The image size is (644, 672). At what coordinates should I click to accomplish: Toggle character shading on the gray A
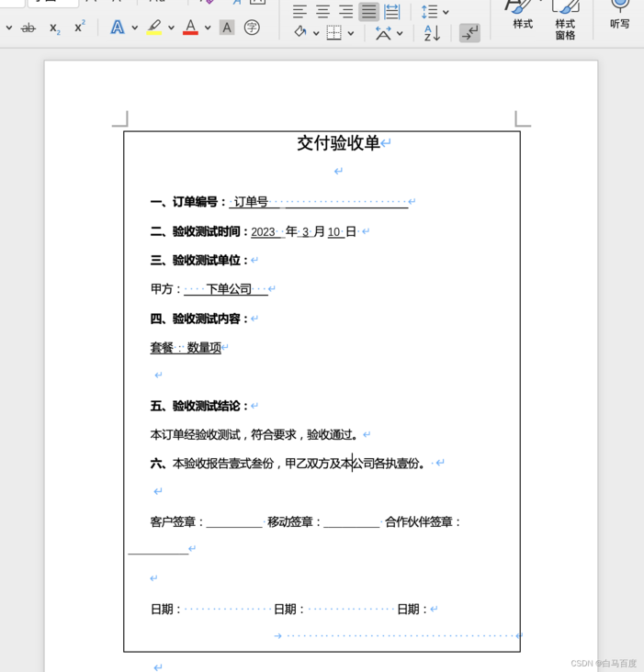[x=227, y=28]
